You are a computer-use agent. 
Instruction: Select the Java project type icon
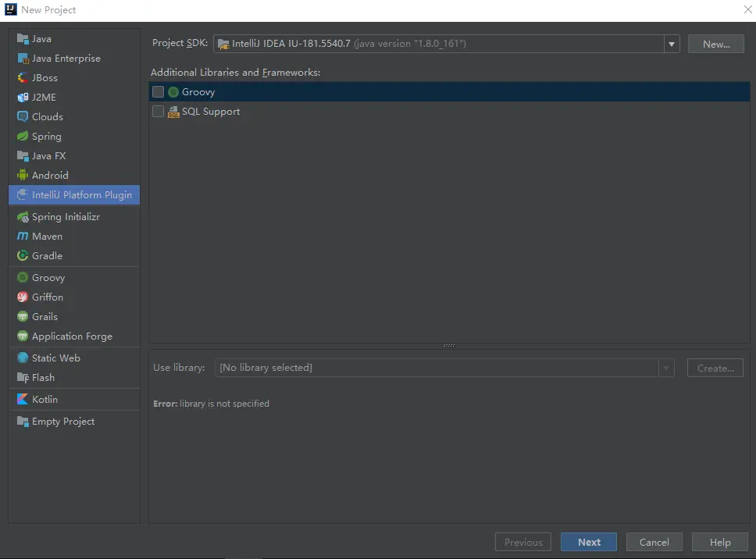23,38
